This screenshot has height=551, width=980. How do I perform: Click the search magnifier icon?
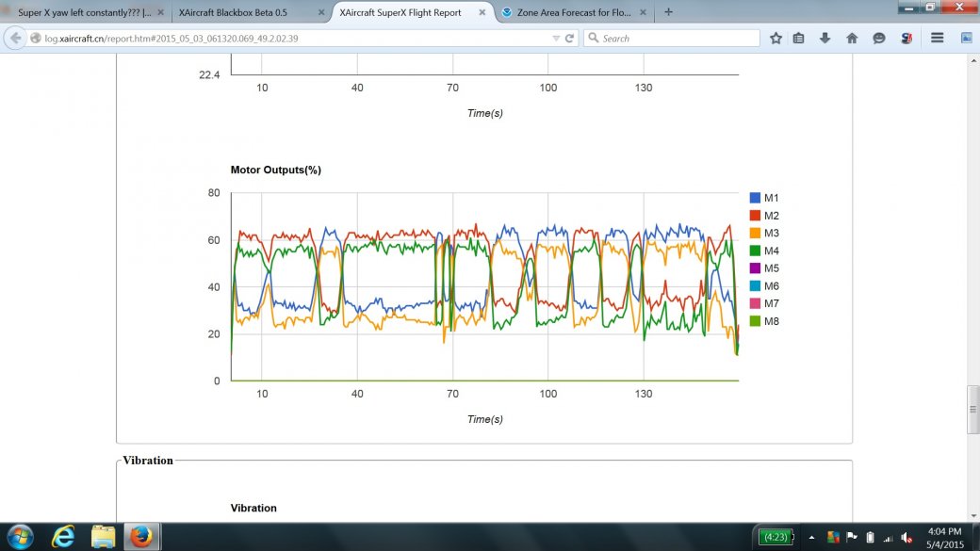594,38
